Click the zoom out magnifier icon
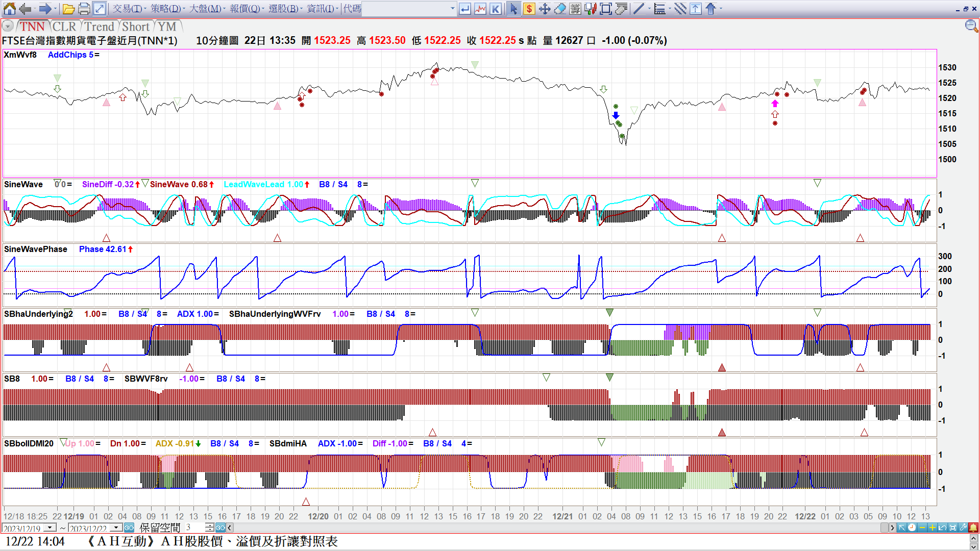This screenshot has height=551, width=980. pos(971,26)
